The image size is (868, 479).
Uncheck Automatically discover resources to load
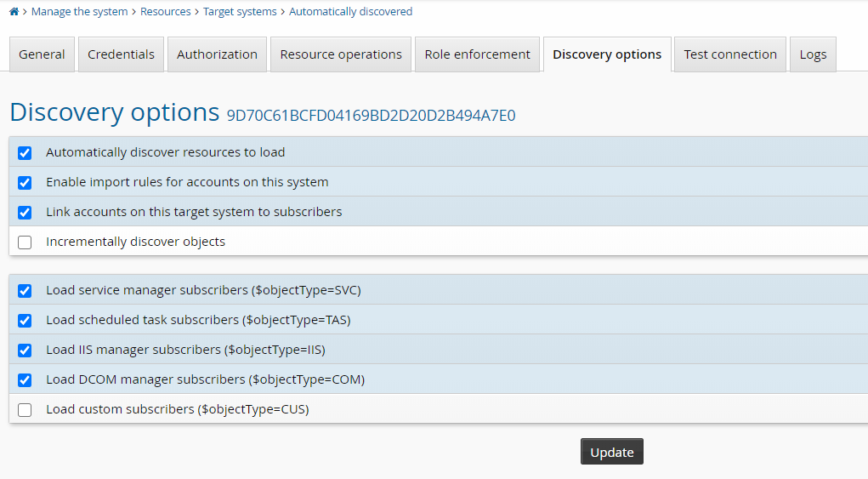[25, 153]
